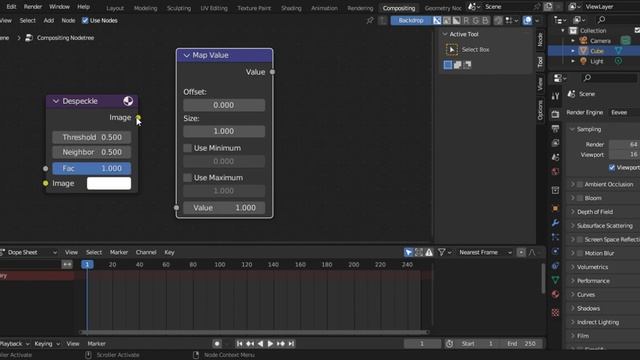Click the first Select Box mode icon (set new selection)
The height and width of the screenshot is (360, 640).
point(448,65)
